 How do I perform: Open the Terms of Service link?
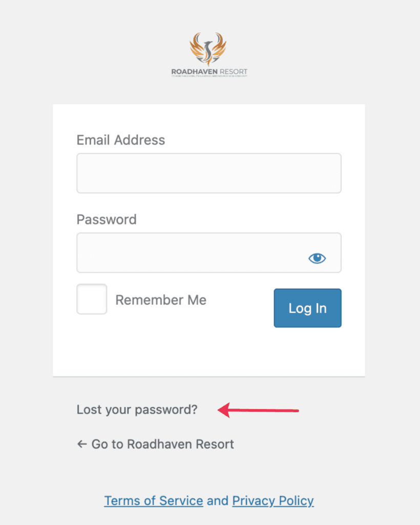154,500
